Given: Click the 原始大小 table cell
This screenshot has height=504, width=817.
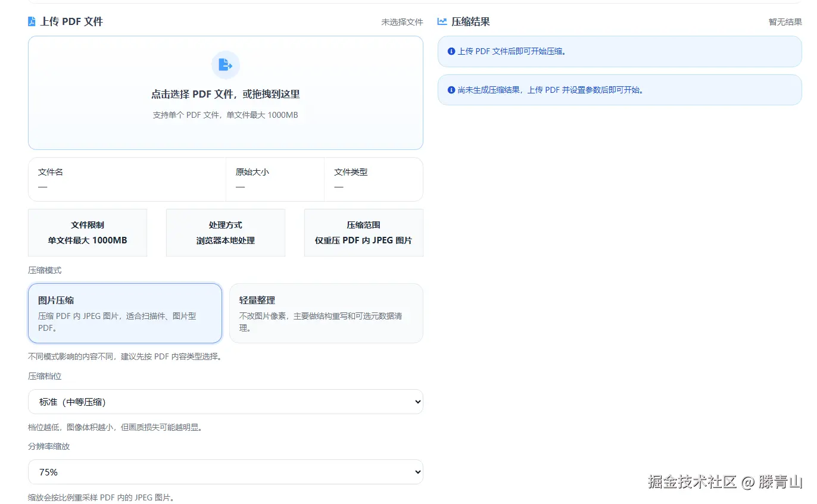Looking at the screenshot, I should tap(275, 179).
